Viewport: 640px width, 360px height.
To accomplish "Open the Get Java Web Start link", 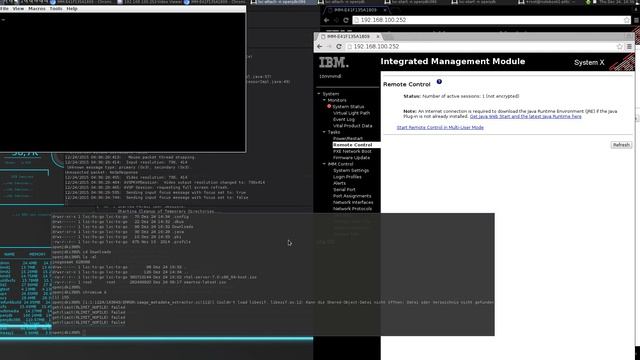I will [526, 116].
